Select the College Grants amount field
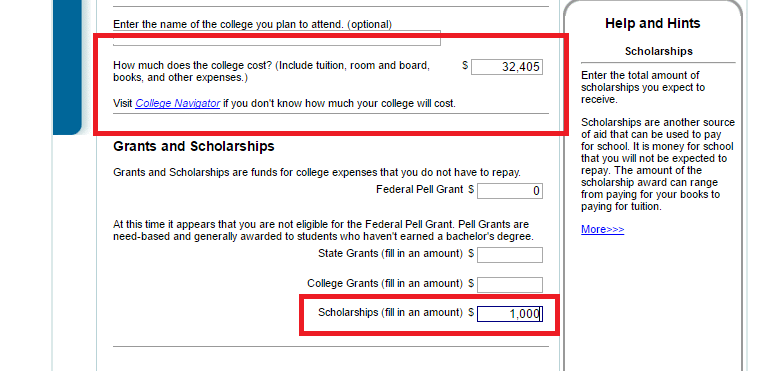 pos(510,284)
